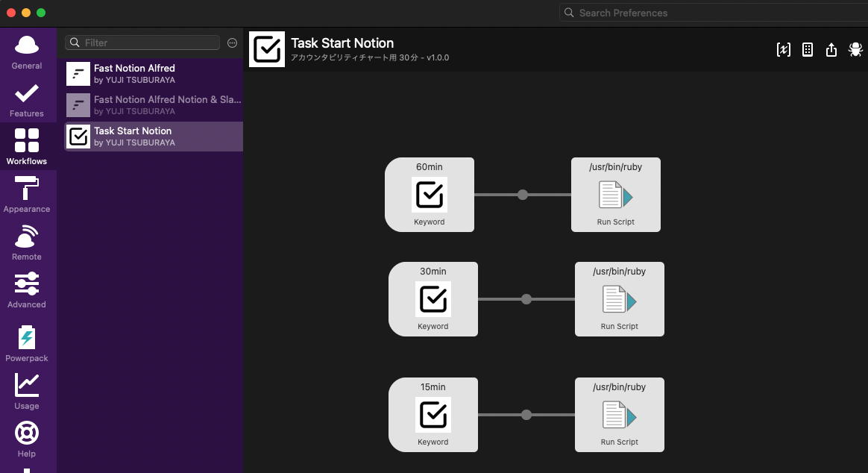Select the 30min Keyword node
Image resolution: width=868 pixels, height=473 pixels.
click(x=433, y=299)
